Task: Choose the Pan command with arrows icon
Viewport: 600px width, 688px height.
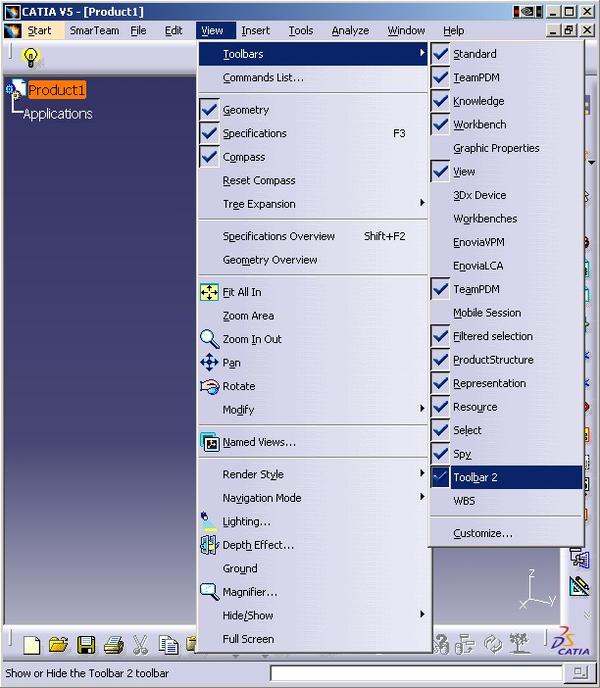Action: pyautogui.click(x=313, y=363)
